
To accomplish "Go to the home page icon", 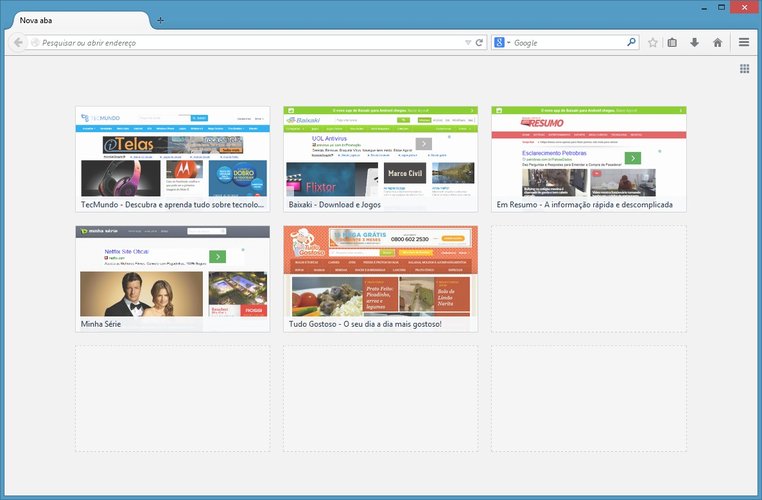I will click(x=717, y=43).
